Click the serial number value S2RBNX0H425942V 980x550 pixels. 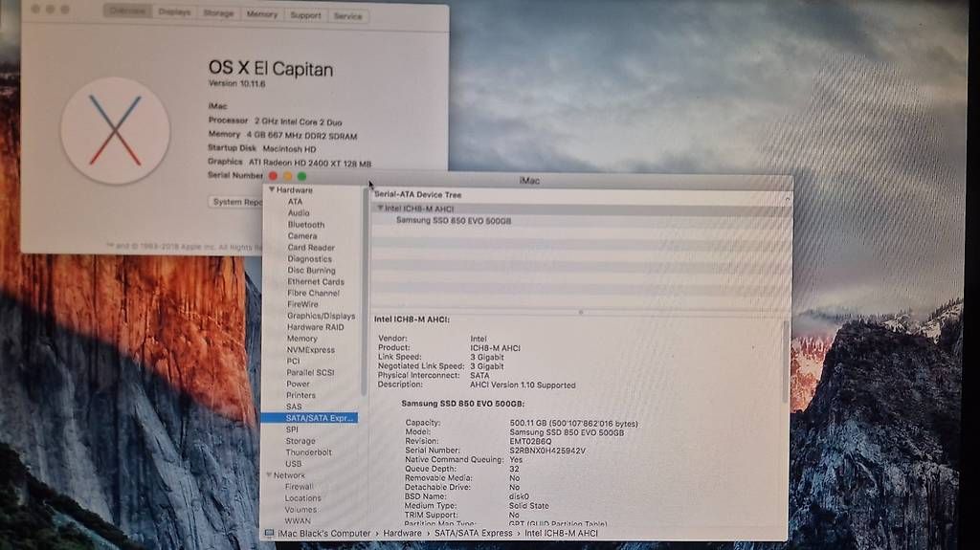pos(547,450)
